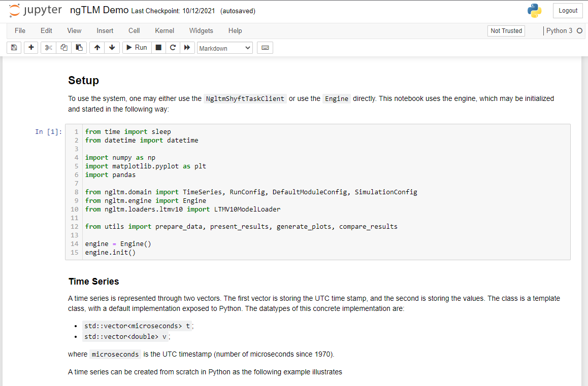Copy selected cells icon

click(64, 48)
